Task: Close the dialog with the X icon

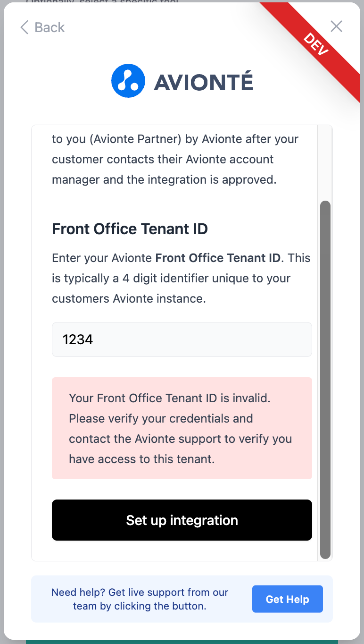Action: tap(336, 26)
